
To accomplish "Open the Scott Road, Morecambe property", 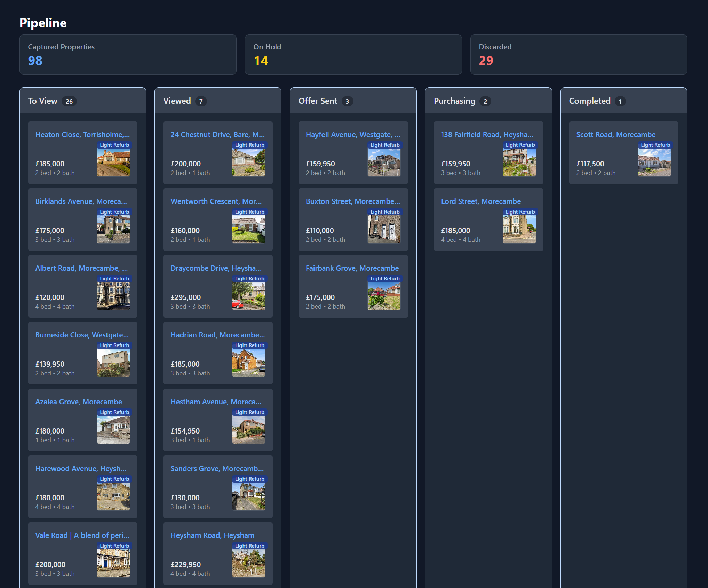I will click(x=616, y=134).
